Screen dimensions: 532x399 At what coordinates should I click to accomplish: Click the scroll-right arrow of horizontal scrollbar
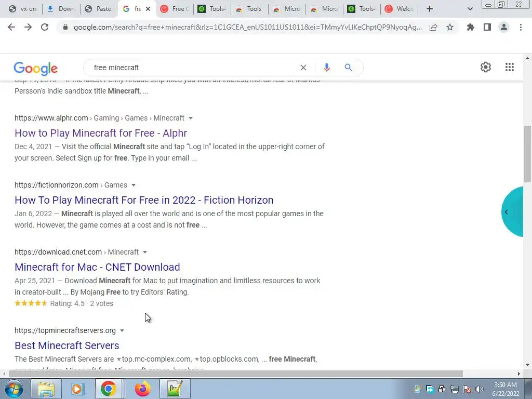[519, 374]
